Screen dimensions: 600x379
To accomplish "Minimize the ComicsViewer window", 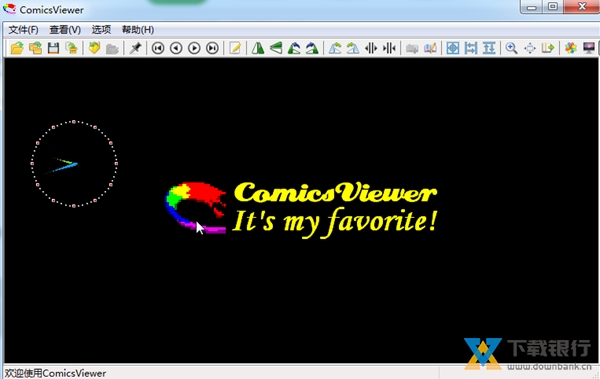I will (531, 7).
